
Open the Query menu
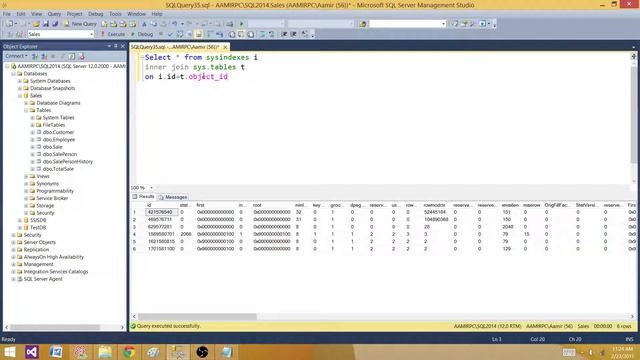[54, 14]
